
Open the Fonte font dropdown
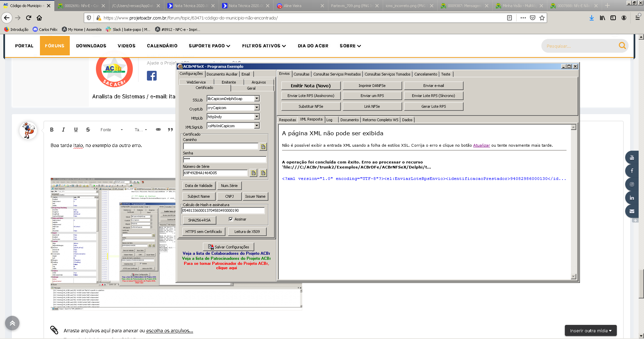[x=112, y=130]
